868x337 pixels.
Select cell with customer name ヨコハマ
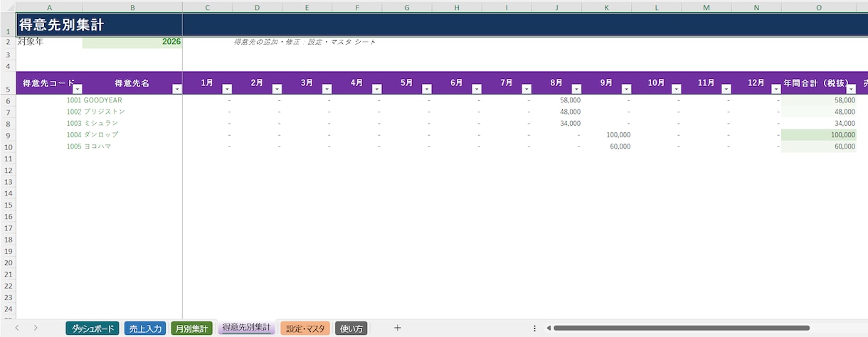[x=132, y=146]
